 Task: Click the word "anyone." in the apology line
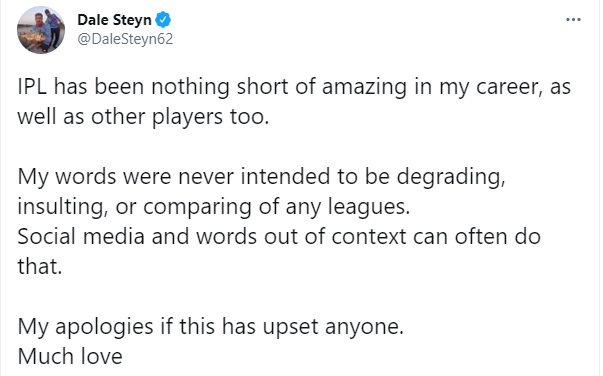click(x=364, y=327)
